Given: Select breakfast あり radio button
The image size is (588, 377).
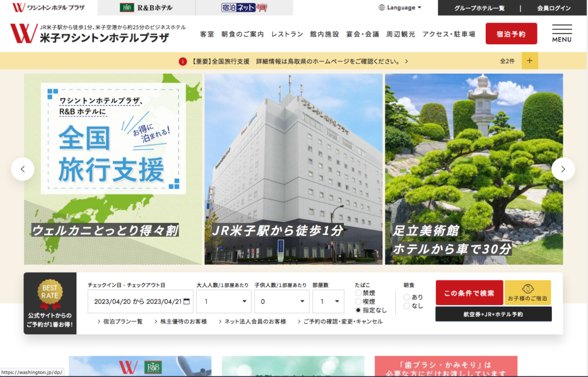Looking at the screenshot, I should click(x=407, y=297).
